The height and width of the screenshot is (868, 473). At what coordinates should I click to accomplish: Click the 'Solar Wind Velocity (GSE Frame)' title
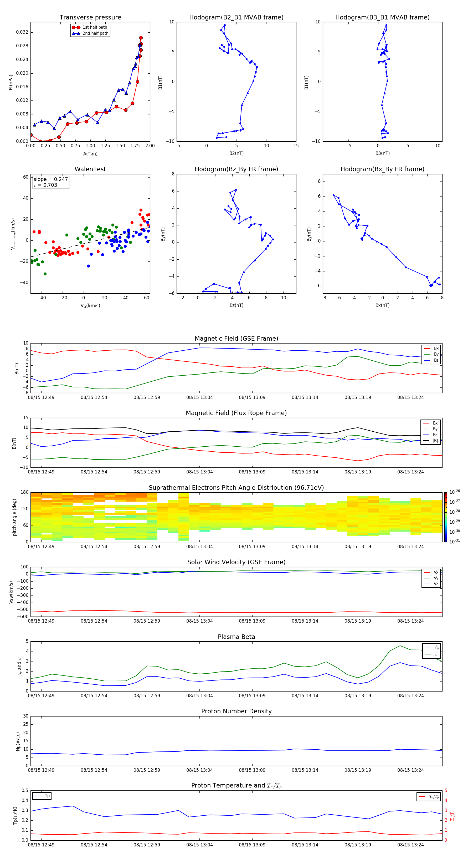coord(236,562)
